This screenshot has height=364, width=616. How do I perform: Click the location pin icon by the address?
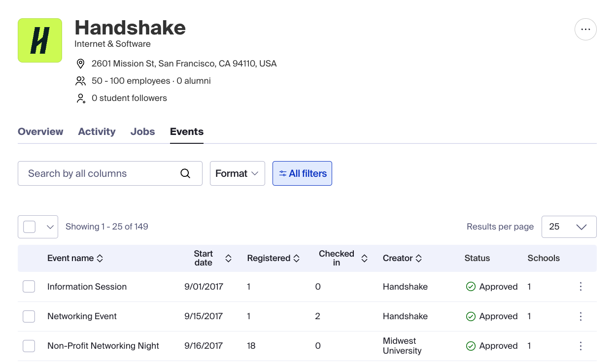81,64
